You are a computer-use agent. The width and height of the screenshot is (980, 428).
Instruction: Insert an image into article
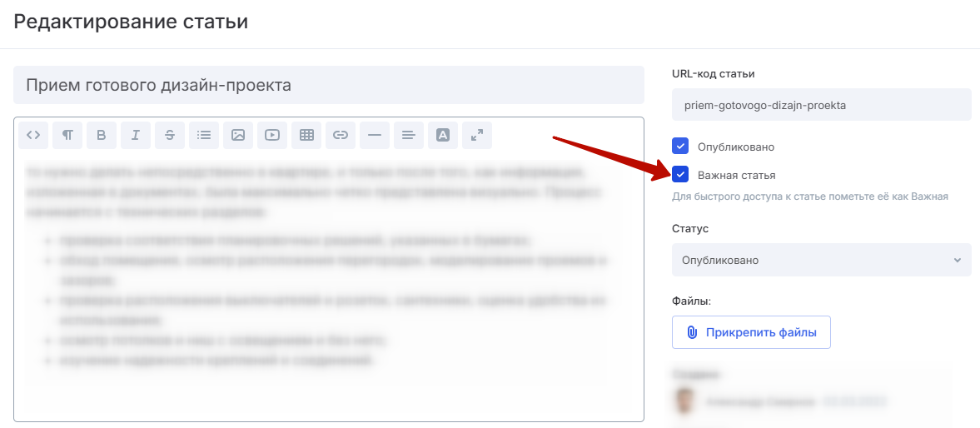click(238, 135)
